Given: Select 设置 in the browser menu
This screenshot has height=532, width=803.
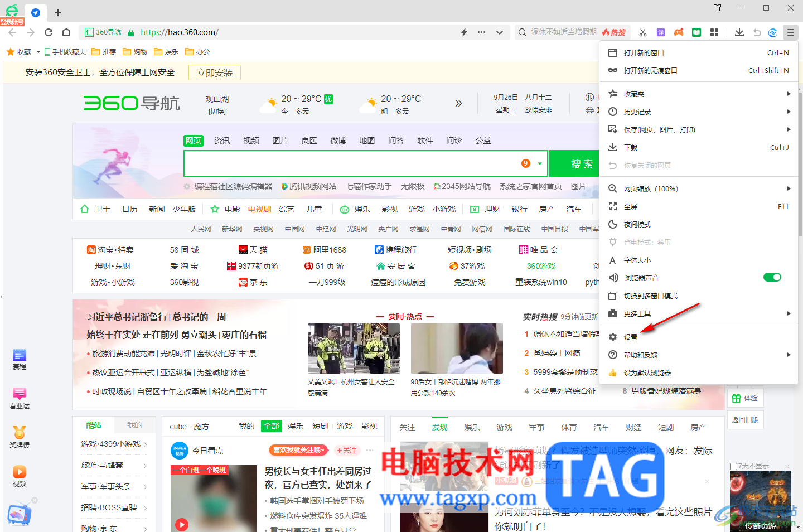Looking at the screenshot, I should [699, 337].
